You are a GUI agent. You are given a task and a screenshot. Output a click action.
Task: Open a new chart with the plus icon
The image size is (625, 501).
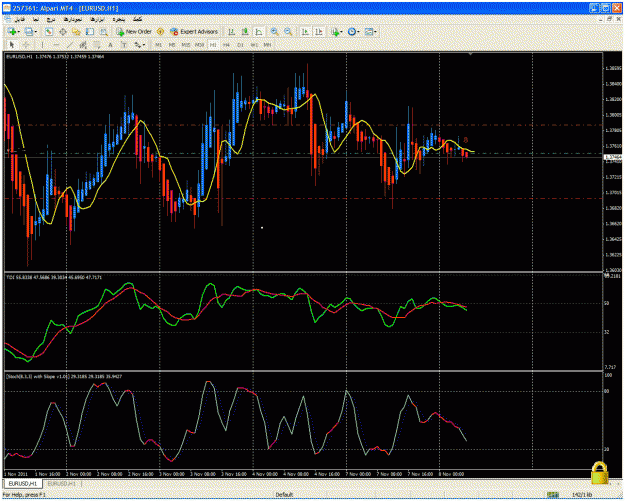pos(12,31)
